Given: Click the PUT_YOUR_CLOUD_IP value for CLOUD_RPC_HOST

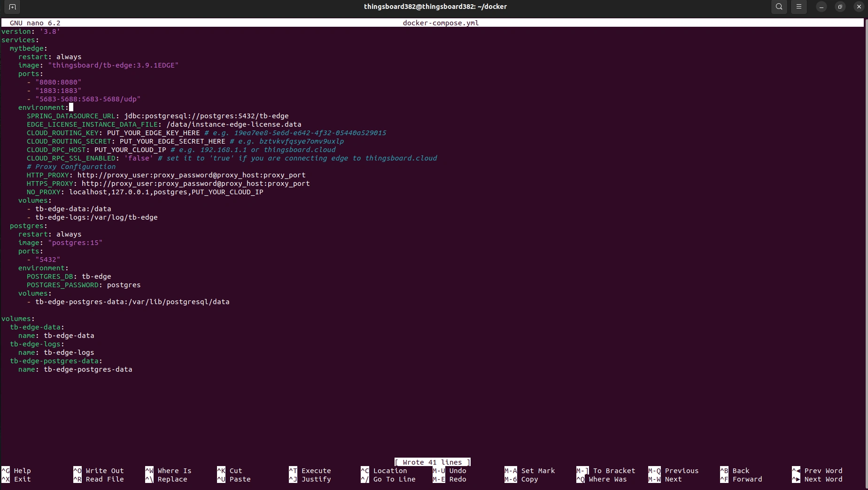Looking at the screenshot, I should pos(130,150).
